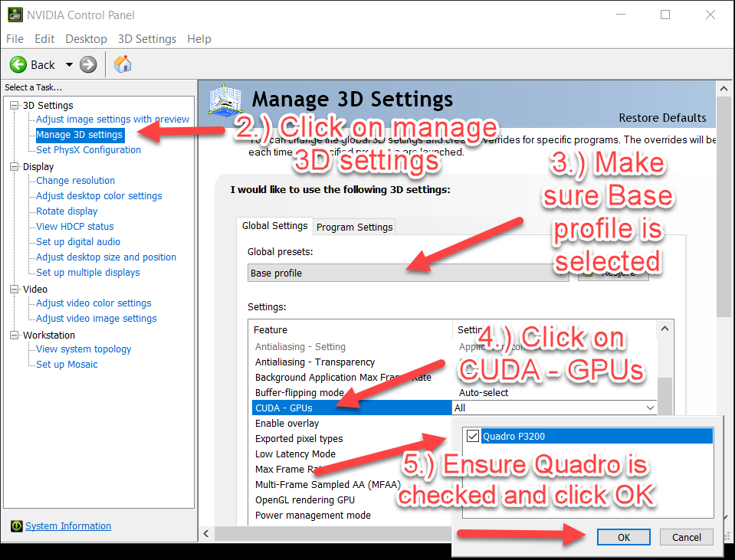Click the Forward arrow icon
Screen dimensions: 735x560
click(x=88, y=64)
